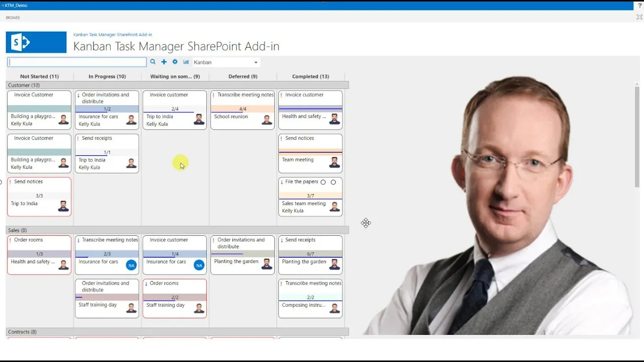The image size is (644, 362).
Task: Click the magnifier search icon
Action: pyautogui.click(x=153, y=62)
